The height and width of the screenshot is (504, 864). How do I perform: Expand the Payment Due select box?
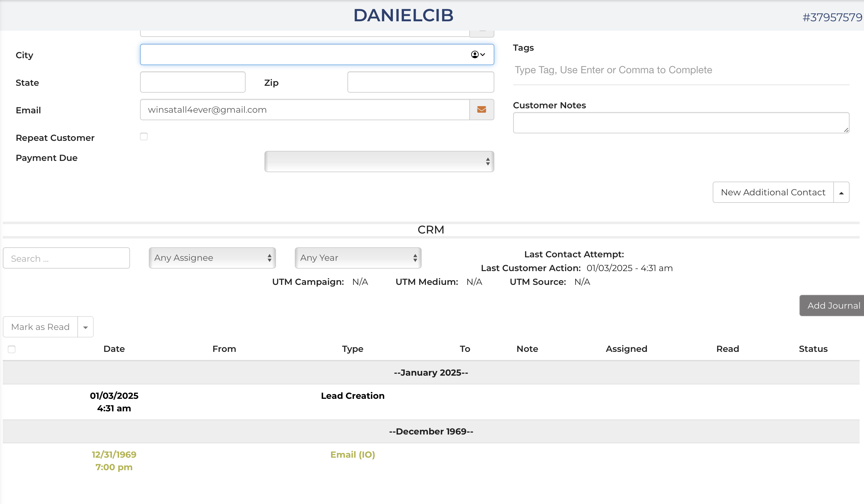coord(379,162)
